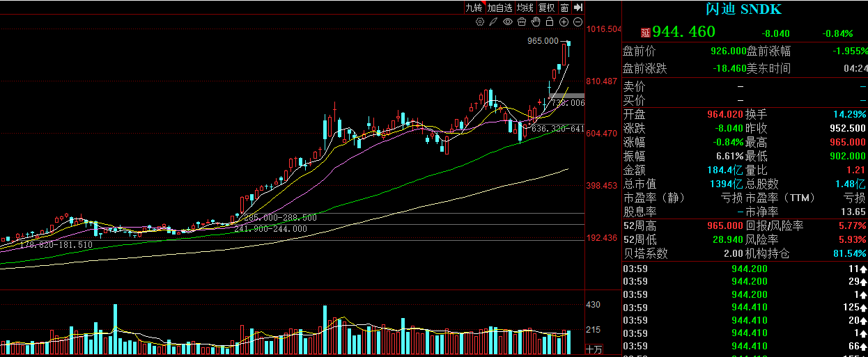Open the 复权 adjustment dropdown
Viewport: 868px width, 357px height.
pyautogui.click(x=547, y=8)
